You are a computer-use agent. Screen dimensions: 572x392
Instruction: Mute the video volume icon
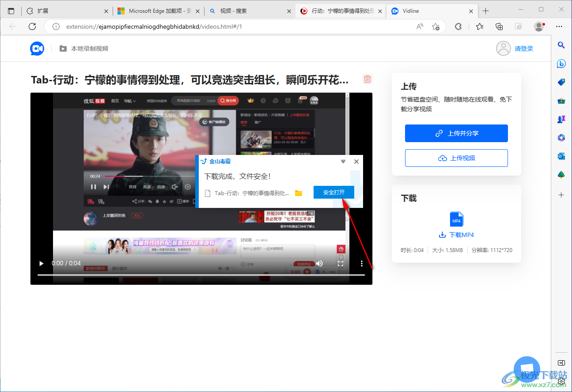[319, 263]
